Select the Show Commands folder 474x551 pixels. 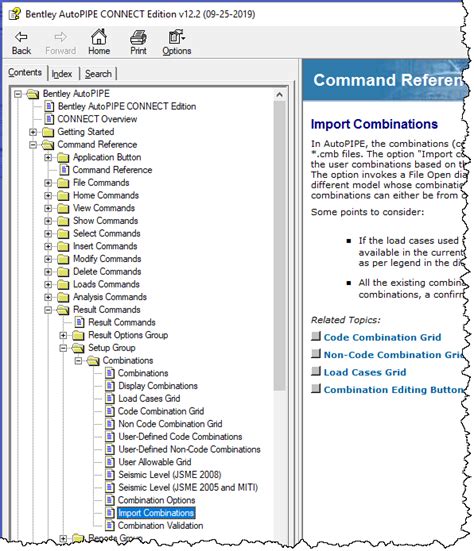105,221
